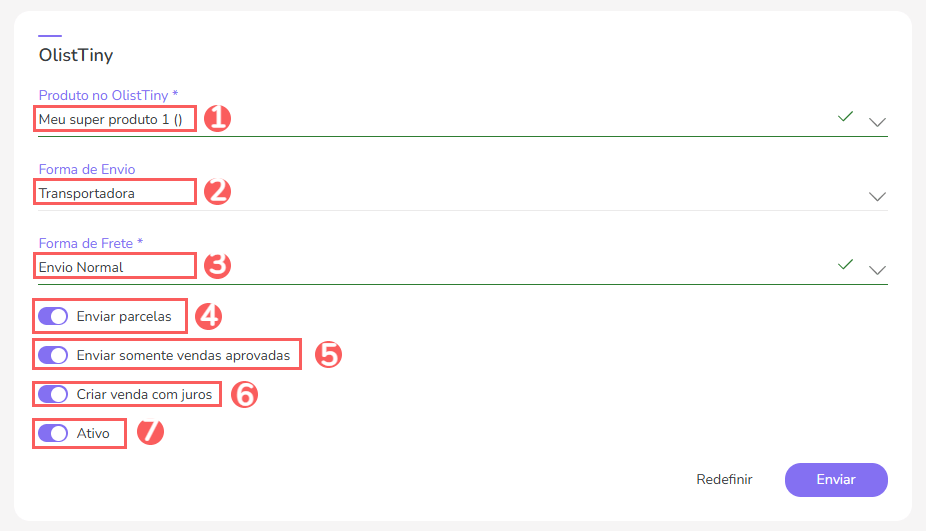Disable Enviar somente vendas aprovadas switch
This screenshot has height=531, width=926.
tap(52, 355)
